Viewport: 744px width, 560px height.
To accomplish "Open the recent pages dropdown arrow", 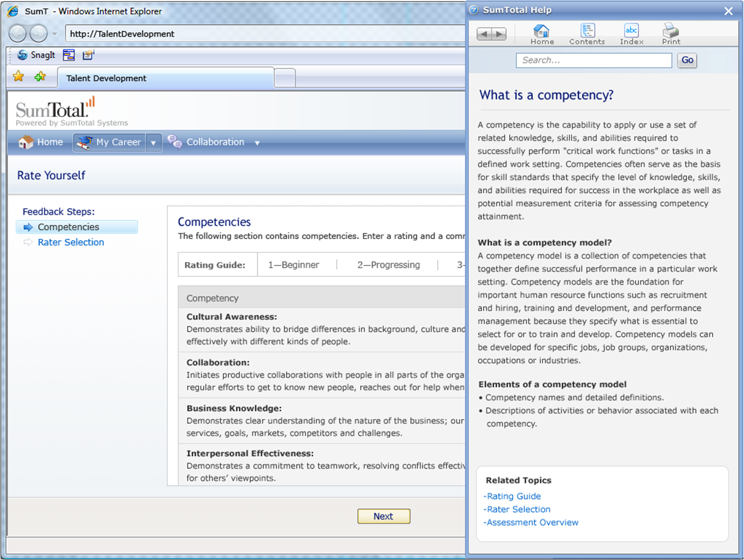I will (54, 34).
